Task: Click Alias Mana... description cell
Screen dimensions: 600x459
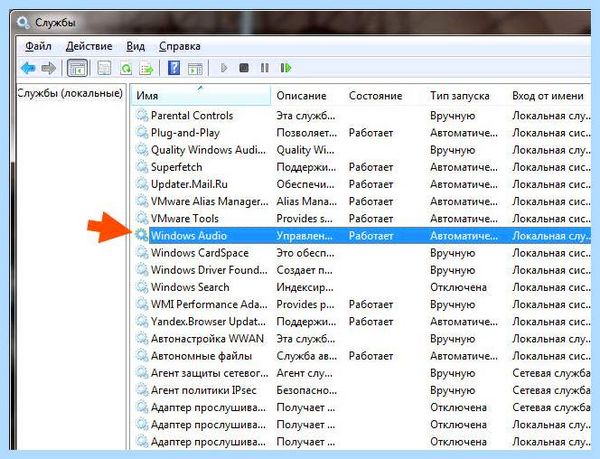Action: pyautogui.click(x=307, y=202)
